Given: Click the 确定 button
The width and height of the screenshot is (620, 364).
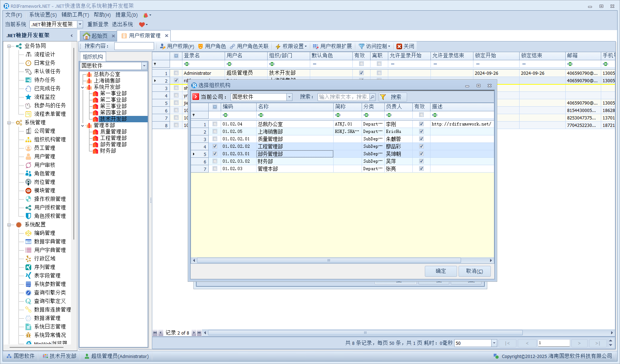Looking at the screenshot, I should click(440, 271).
